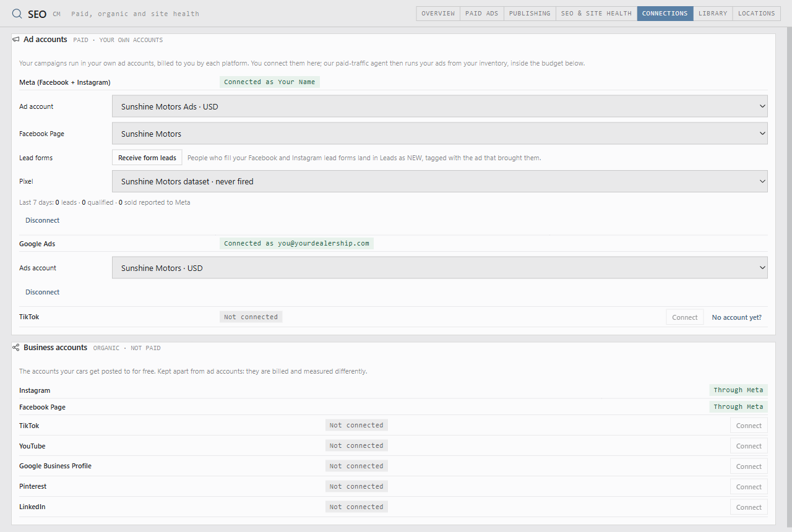Connect the LinkedIn account
792x532 pixels.
click(749, 507)
